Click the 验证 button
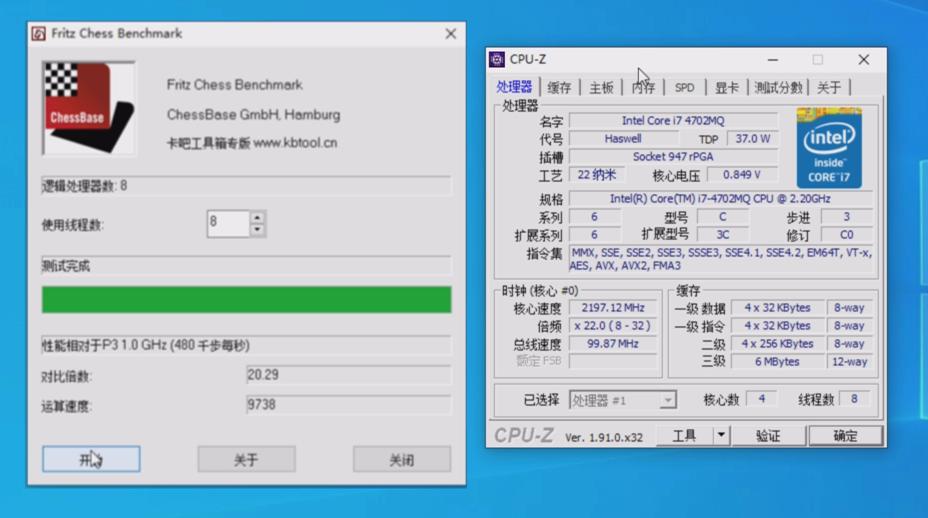928x518 pixels. [x=768, y=436]
